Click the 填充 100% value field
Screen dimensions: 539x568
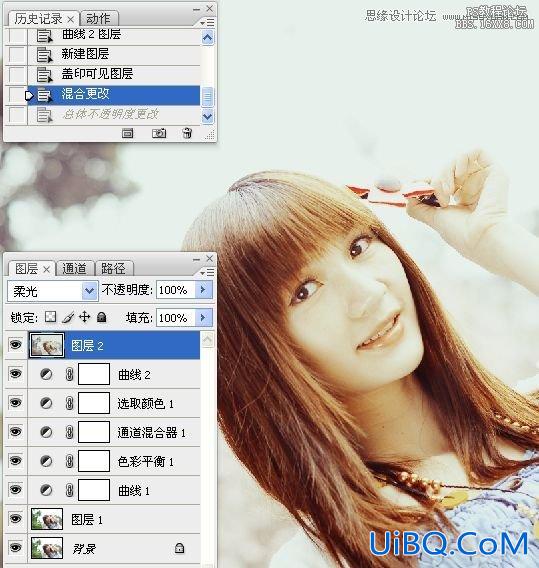click(176, 318)
